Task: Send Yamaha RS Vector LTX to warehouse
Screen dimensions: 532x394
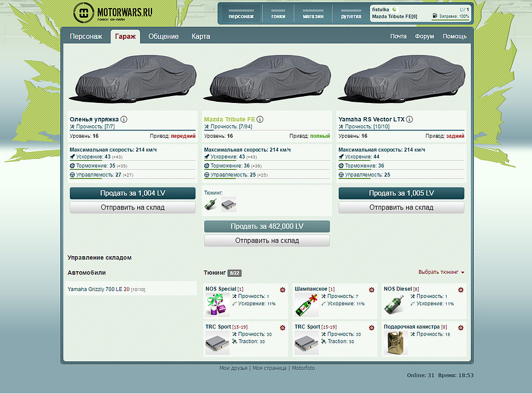Action: tap(402, 208)
